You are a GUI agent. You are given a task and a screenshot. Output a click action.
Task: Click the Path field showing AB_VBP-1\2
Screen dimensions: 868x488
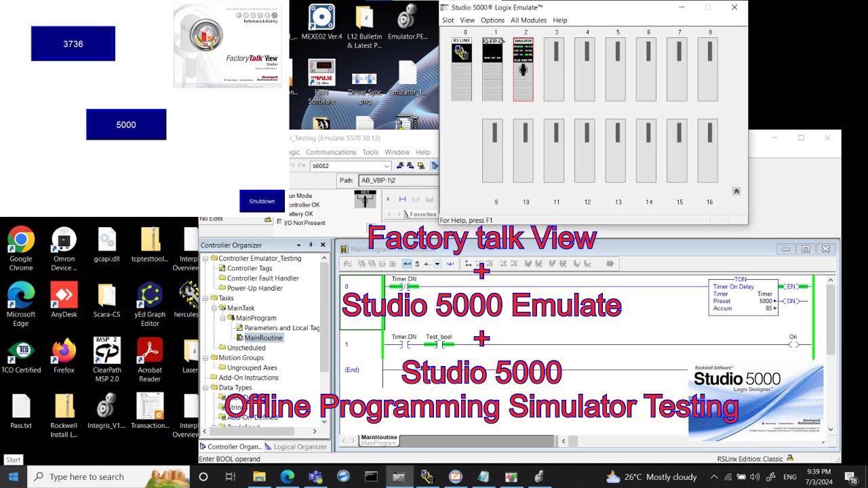[x=397, y=180]
